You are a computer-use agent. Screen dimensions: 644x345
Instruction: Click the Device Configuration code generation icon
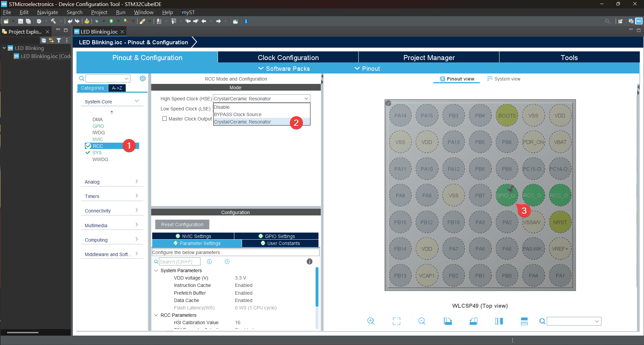click(87, 21)
